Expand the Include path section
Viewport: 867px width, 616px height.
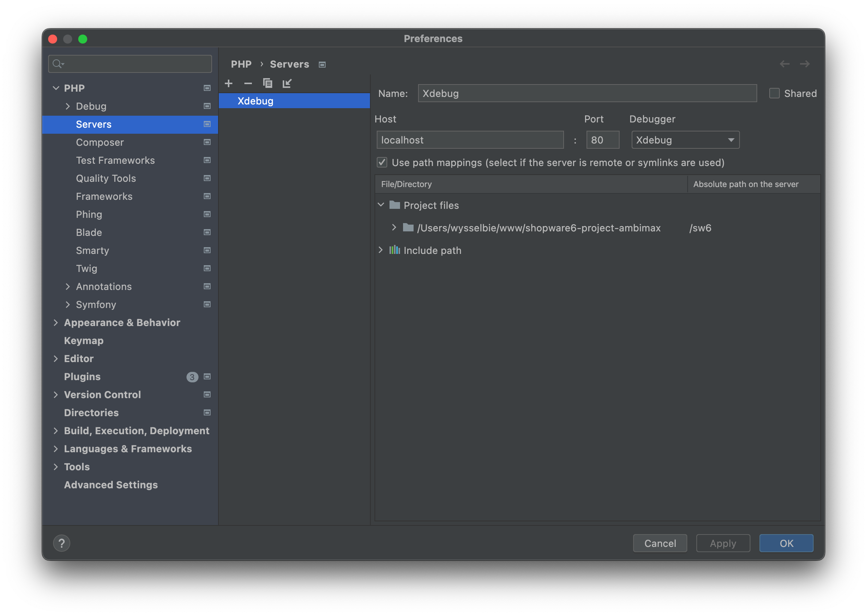point(381,250)
